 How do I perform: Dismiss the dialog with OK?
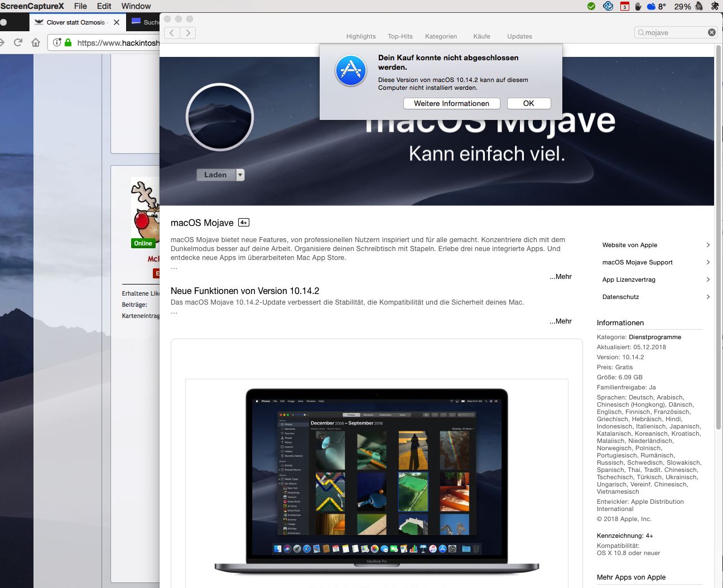tap(529, 104)
